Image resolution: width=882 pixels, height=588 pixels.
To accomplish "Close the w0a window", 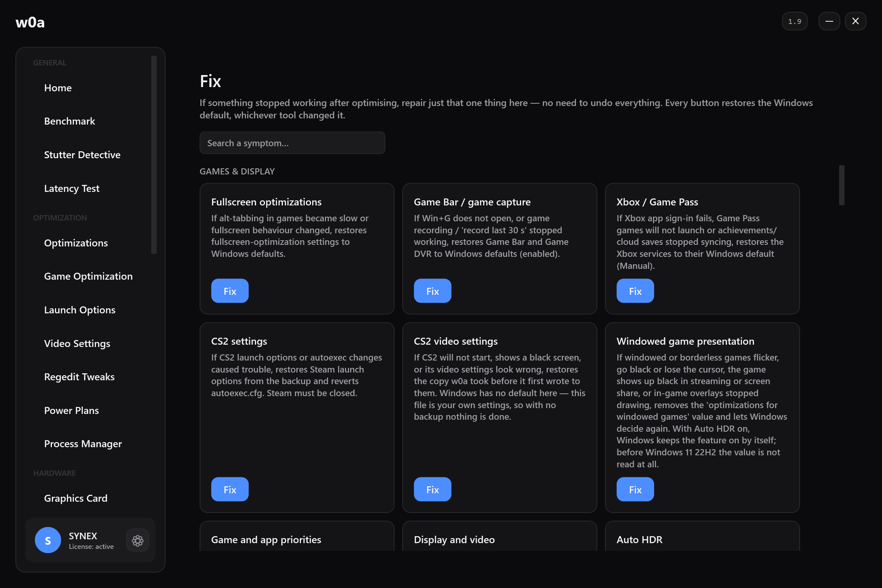I will pos(856,21).
